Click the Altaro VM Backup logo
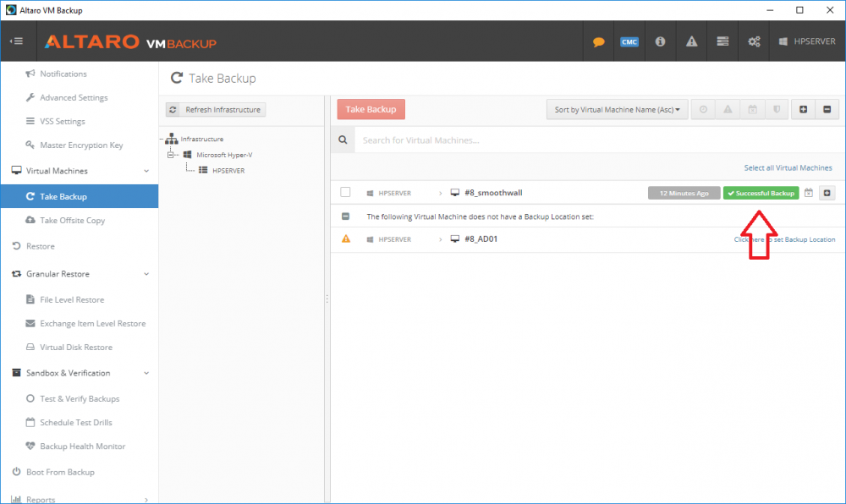 [130, 41]
